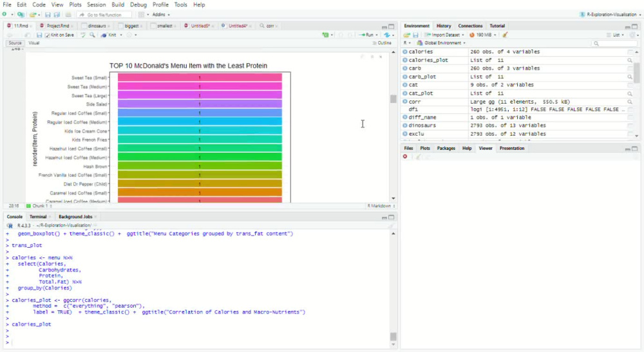Click the editor vertical scrollbar thumb

coord(393,99)
